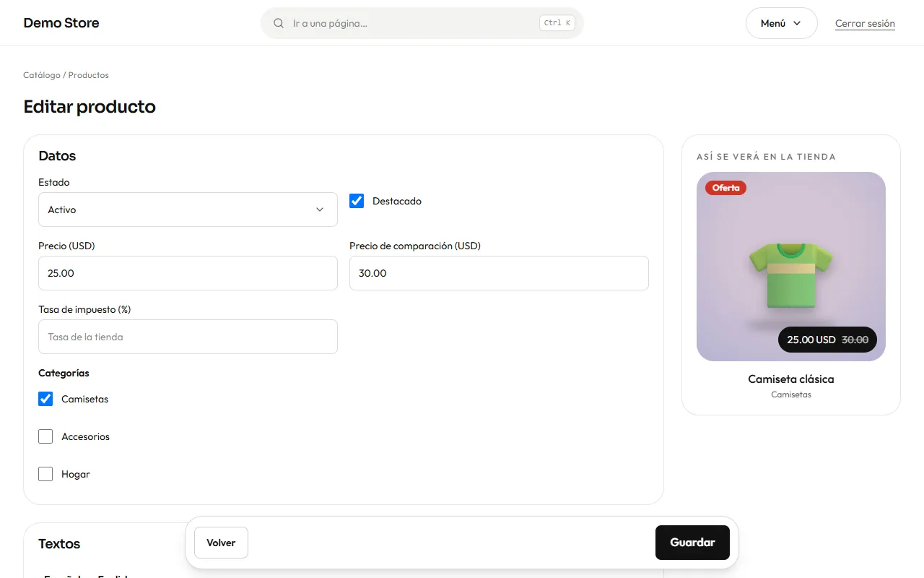
Task: Click the Guardar button
Action: pos(692,543)
